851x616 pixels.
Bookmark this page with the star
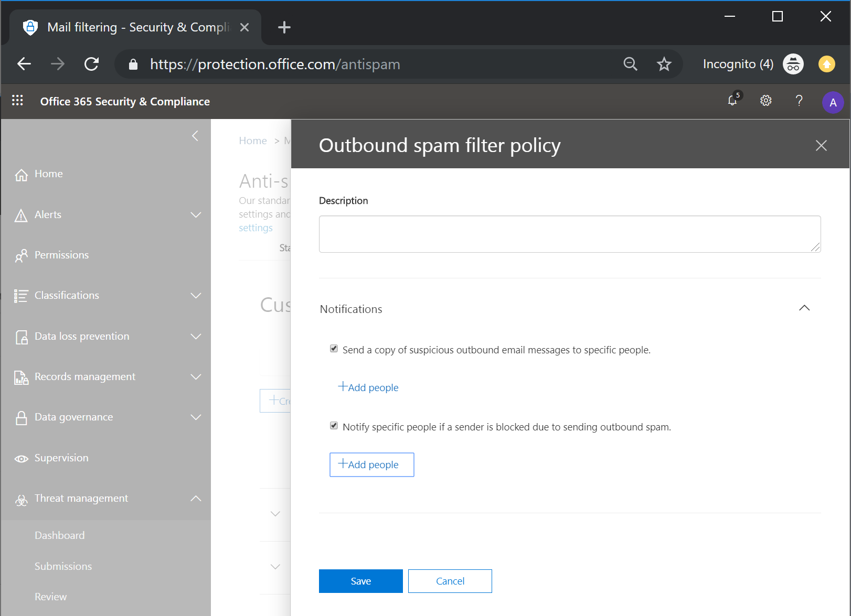[664, 64]
